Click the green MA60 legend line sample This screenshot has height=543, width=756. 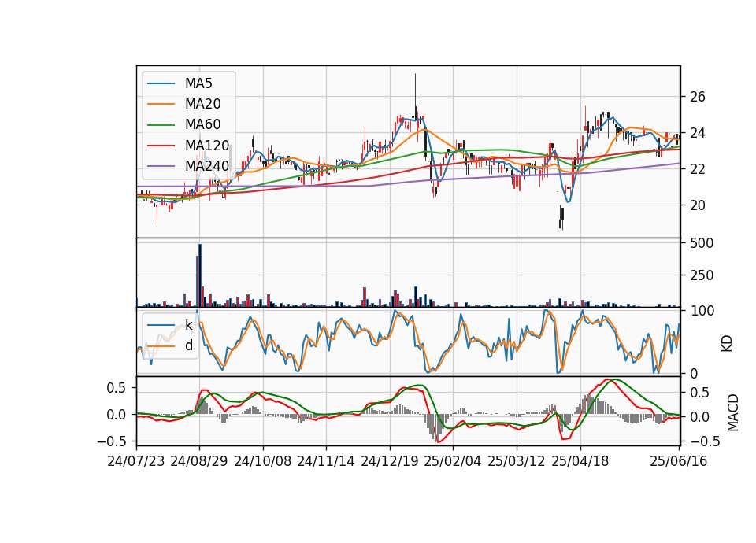coord(161,124)
